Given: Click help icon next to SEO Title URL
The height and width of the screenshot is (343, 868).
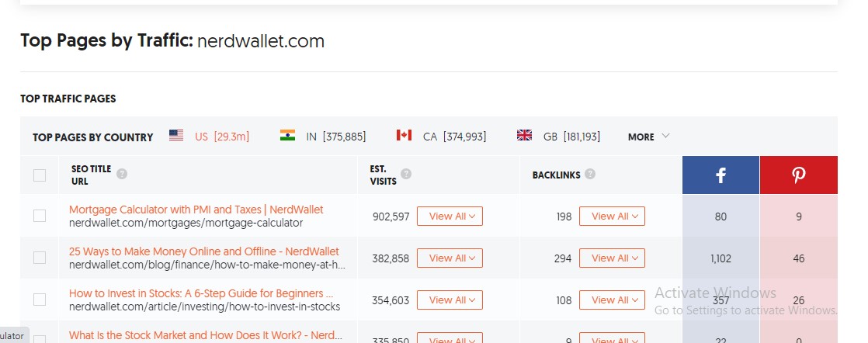Looking at the screenshot, I should coord(122,175).
